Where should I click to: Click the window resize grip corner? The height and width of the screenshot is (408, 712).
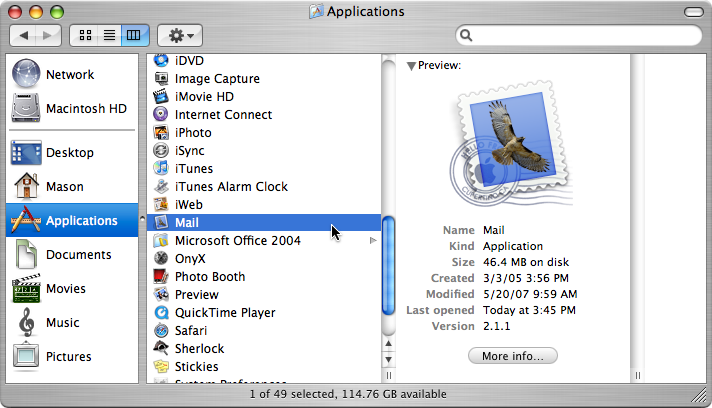pyautogui.click(x=699, y=396)
